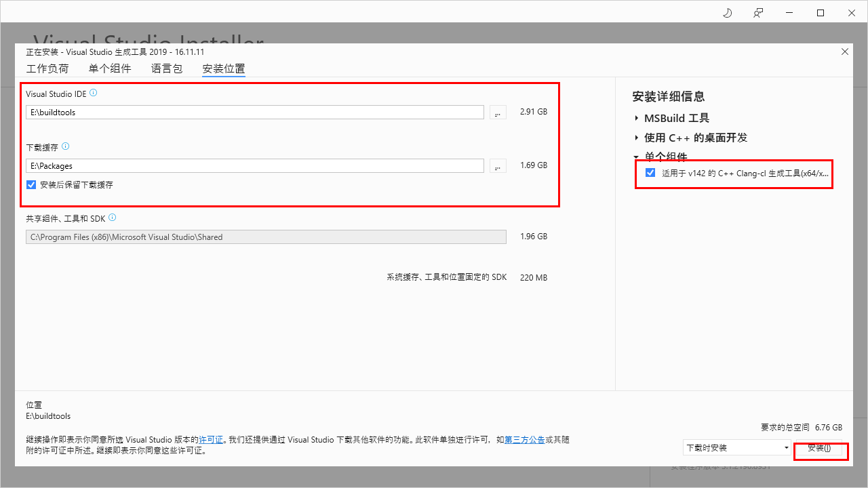The width and height of the screenshot is (868, 488).
Task: Expand MSBuild 工具 details
Action: tap(637, 118)
